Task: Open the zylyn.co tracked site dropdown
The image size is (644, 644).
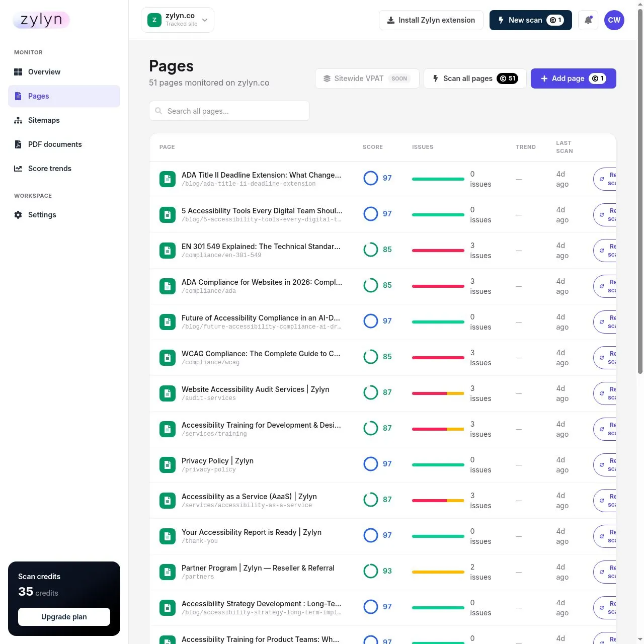Action: [178, 20]
